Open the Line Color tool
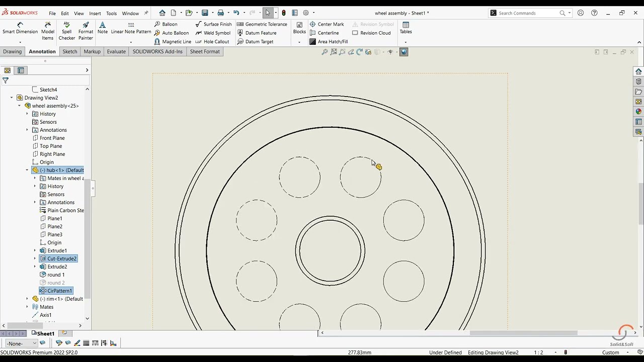Viewport: 644px width, 362px height. [77, 343]
